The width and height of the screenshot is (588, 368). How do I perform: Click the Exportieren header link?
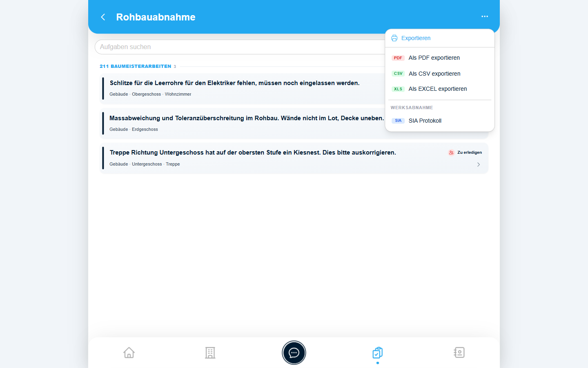(x=416, y=38)
